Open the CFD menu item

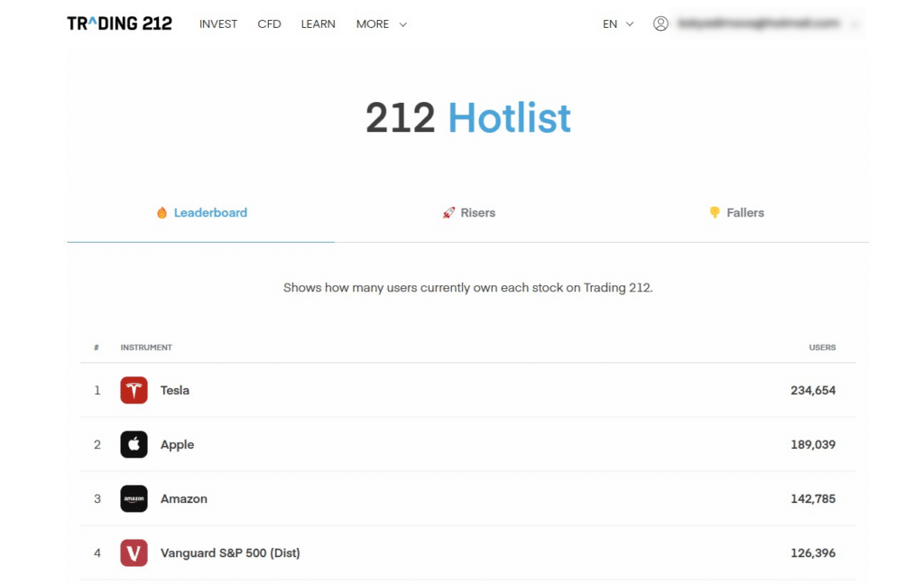[269, 24]
